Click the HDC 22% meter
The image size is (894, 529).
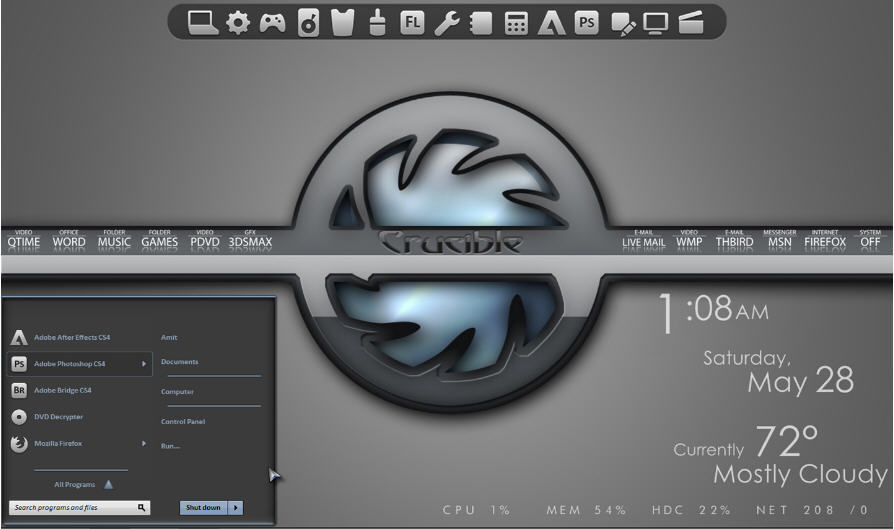tap(691, 510)
